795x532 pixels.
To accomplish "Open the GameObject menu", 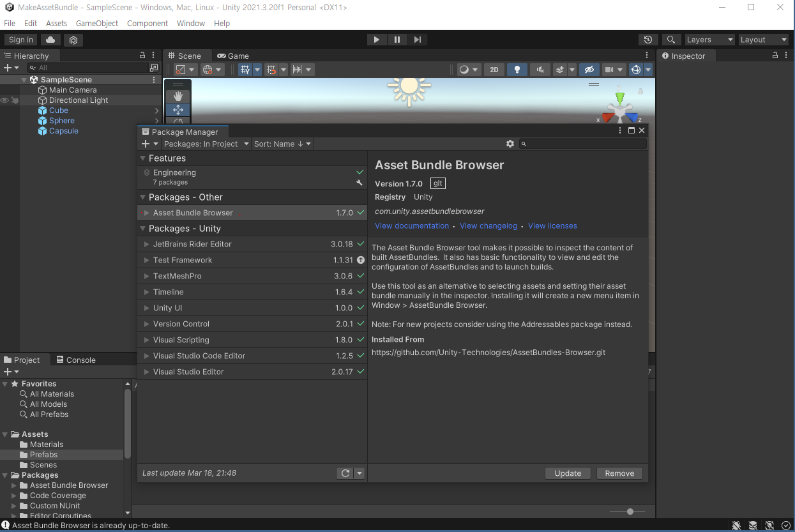I will [x=97, y=23].
